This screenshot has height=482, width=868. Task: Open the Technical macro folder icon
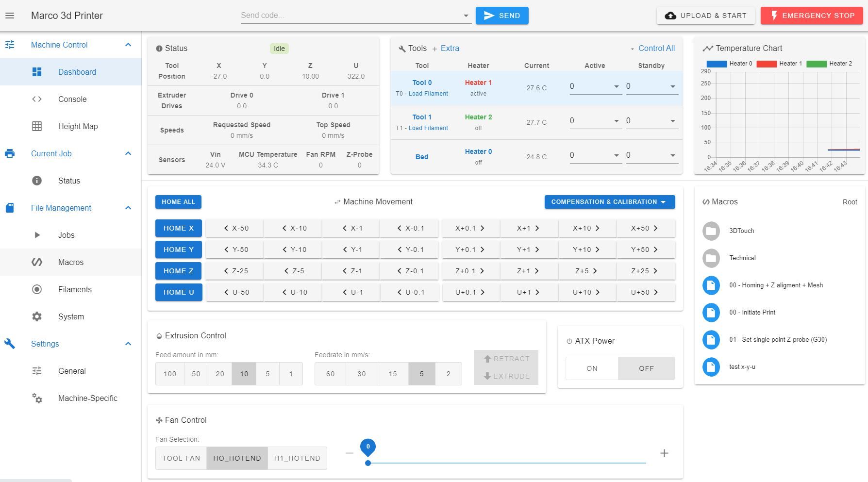point(711,258)
